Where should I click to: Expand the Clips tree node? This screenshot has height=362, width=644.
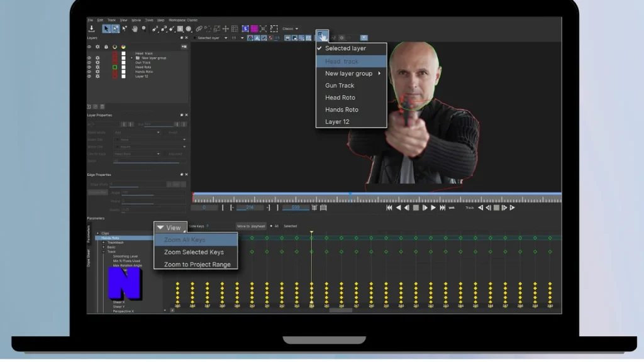tap(97, 233)
